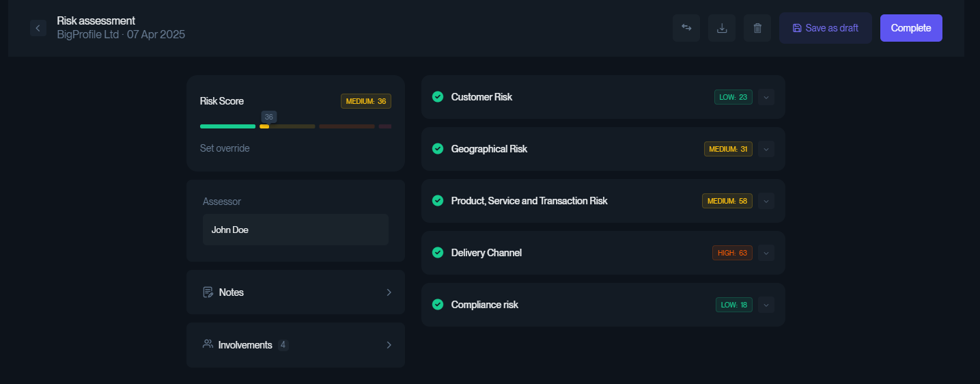Click the Save as draft button

(x=826, y=28)
